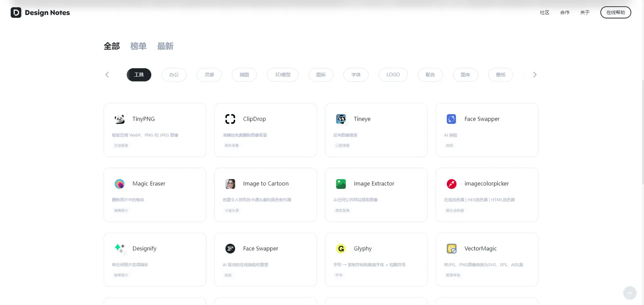Click the '从任何公共网站提取图像' description
The image size is (644, 305).
click(355, 200)
